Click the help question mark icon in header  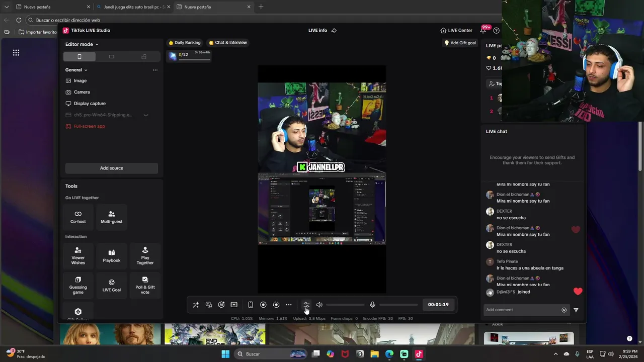pyautogui.click(x=497, y=31)
